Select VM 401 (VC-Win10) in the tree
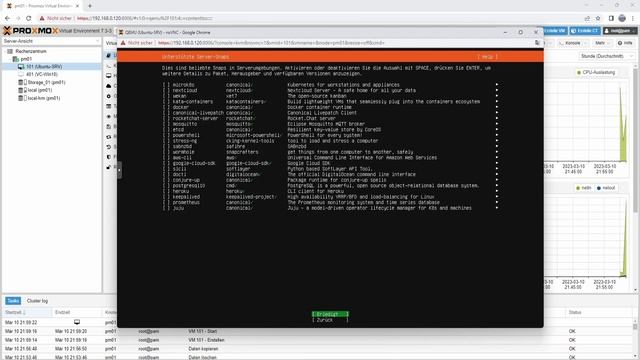640x360 pixels. click(42, 74)
